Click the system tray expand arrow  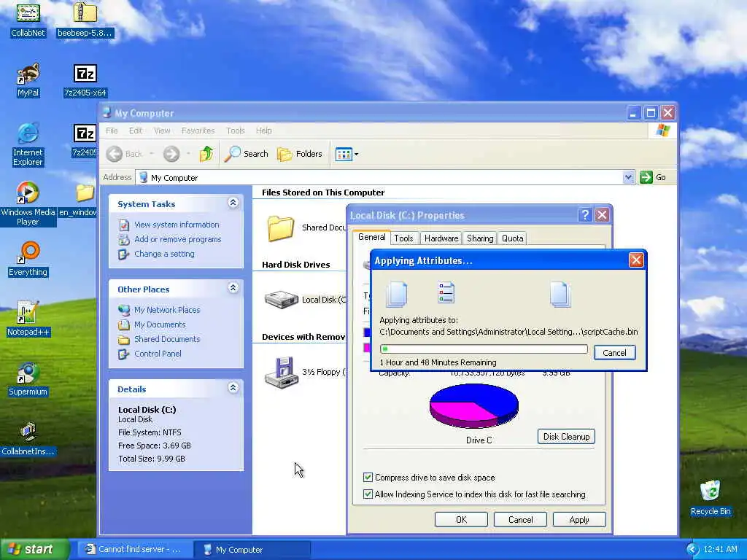pos(692,549)
